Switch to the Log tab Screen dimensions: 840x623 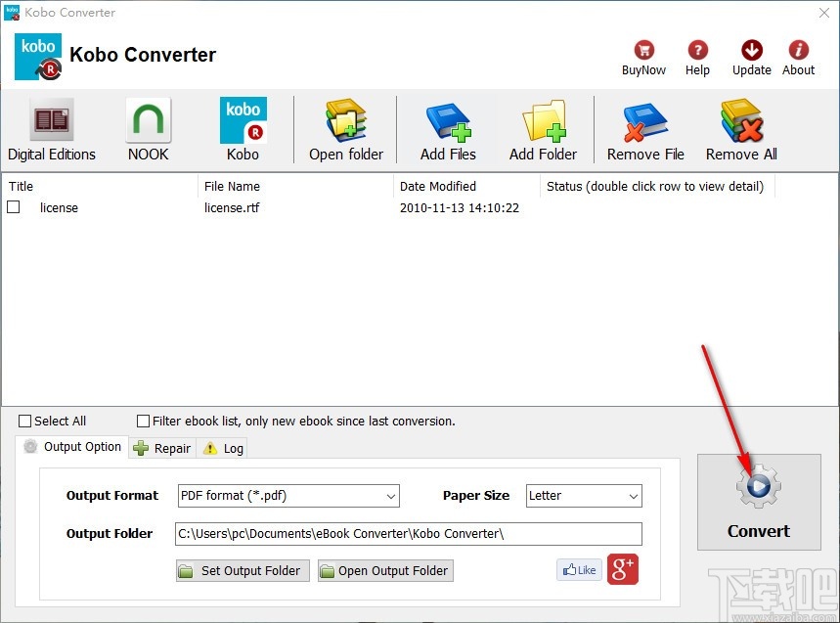coord(222,448)
